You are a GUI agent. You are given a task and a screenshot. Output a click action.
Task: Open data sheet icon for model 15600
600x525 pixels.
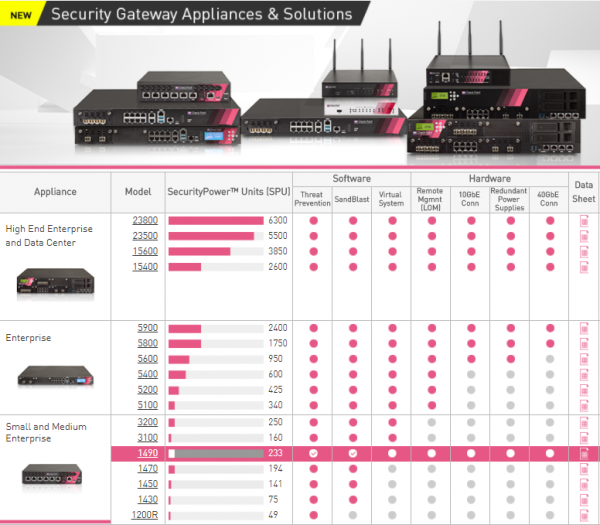pyautogui.click(x=584, y=251)
